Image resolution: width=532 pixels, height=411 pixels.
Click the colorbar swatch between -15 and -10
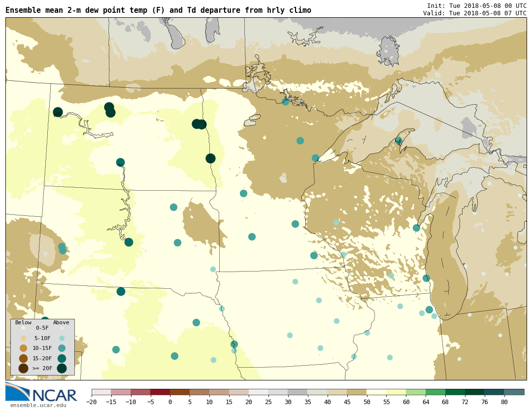click(x=121, y=392)
